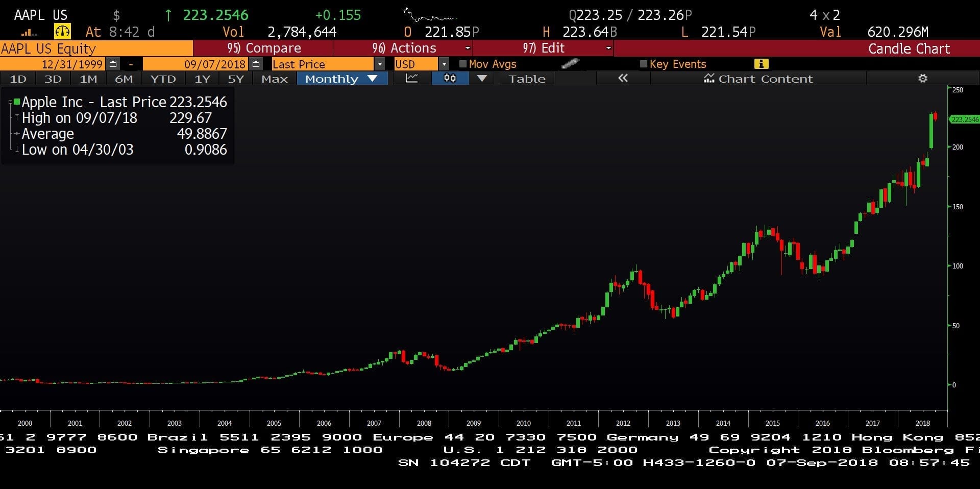Click 95) Compare menu

click(x=263, y=48)
